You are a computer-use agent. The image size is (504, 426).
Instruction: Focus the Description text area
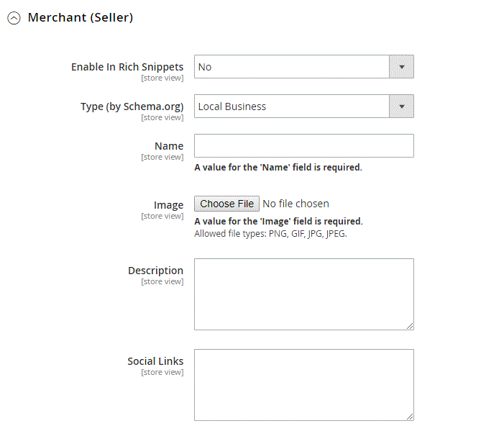(x=303, y=294)
